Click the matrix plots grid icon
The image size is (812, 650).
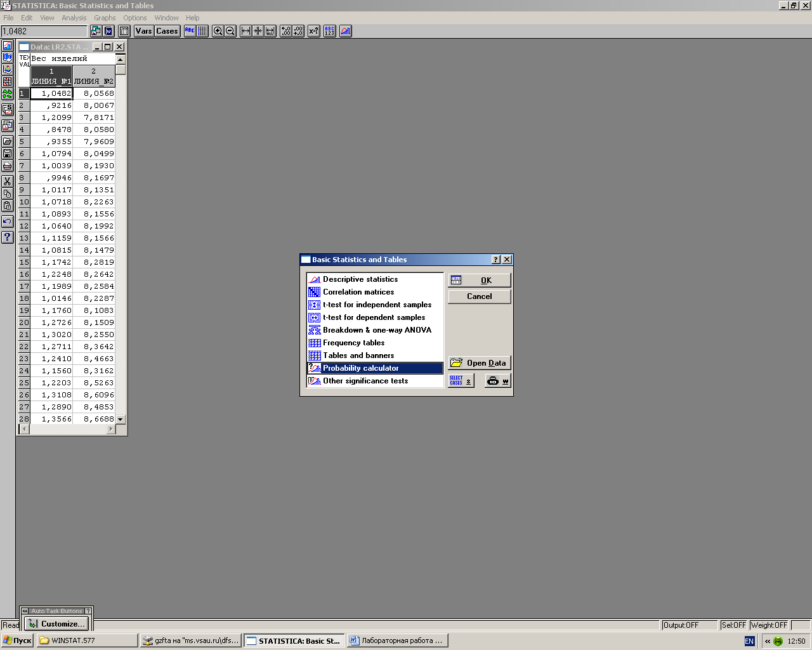click(7, 82)
